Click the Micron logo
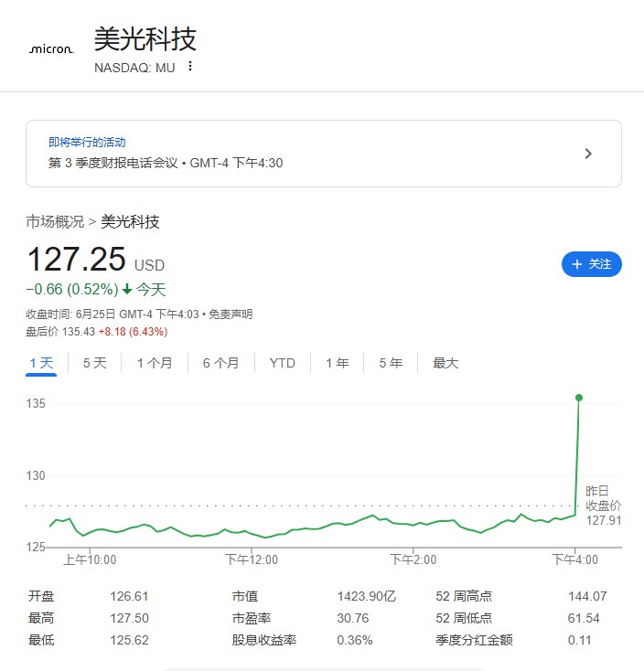 pyautogui.click(x=51, y=49)
